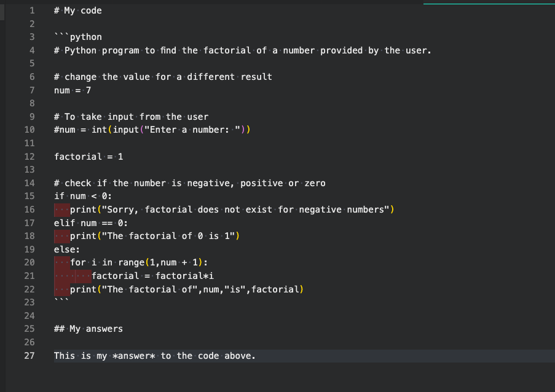Click the highlighted indent on line 21
Screen dimensions: 555x392
(73, 276)
